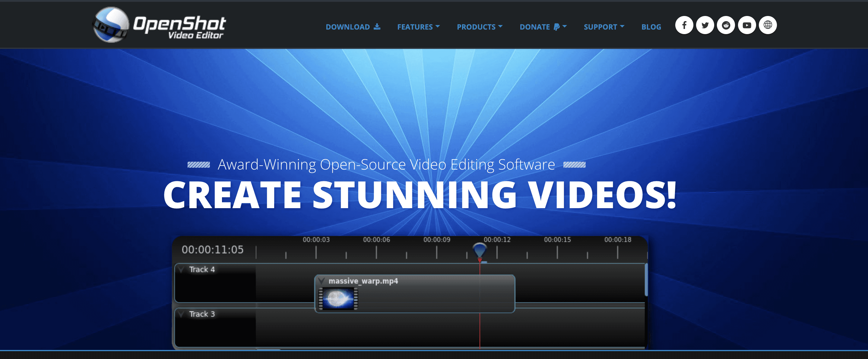The image size is (868, 359).
Task: Click the download arrow icon
Action: (377, 27)
